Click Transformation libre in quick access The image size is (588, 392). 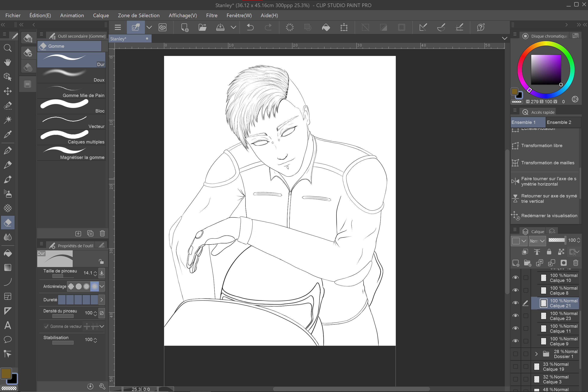coord(542,146)
